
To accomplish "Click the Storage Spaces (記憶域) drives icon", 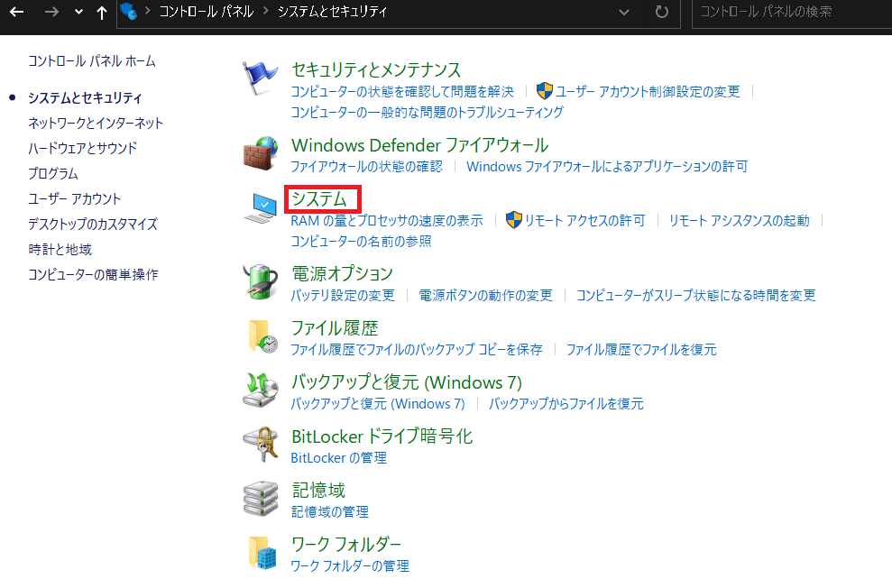I will coord(261,499).
